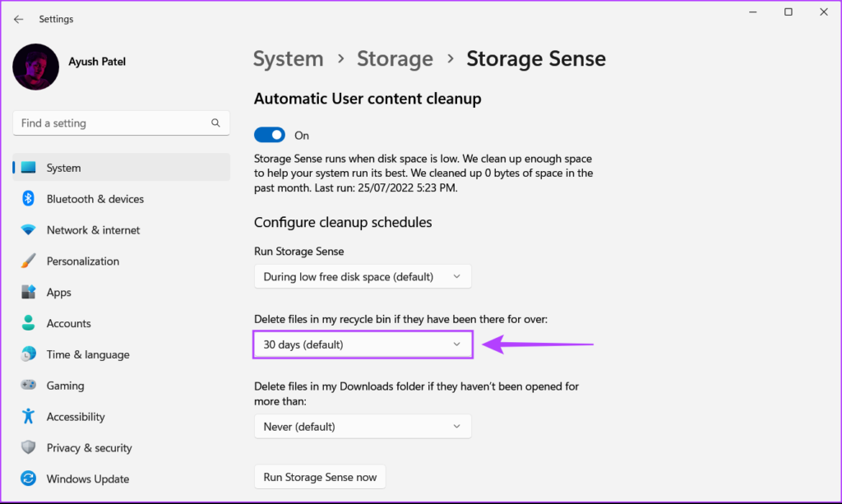This screenshot has width=842, height=504.
Task: Click the Apps icon in sidebar
Action: pos(28,293)
